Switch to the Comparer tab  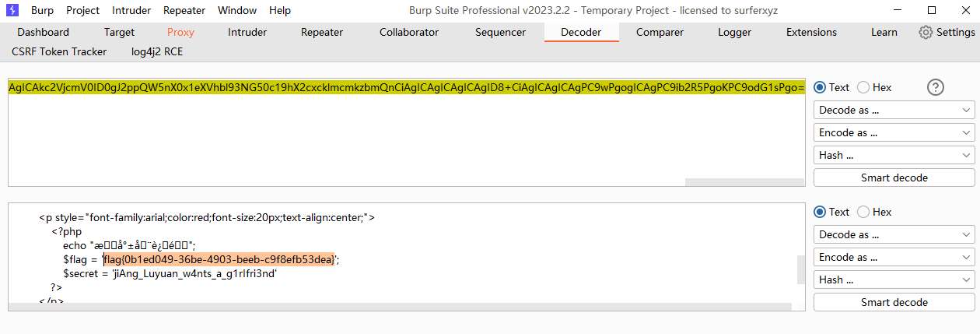click(x=660, y=32)
